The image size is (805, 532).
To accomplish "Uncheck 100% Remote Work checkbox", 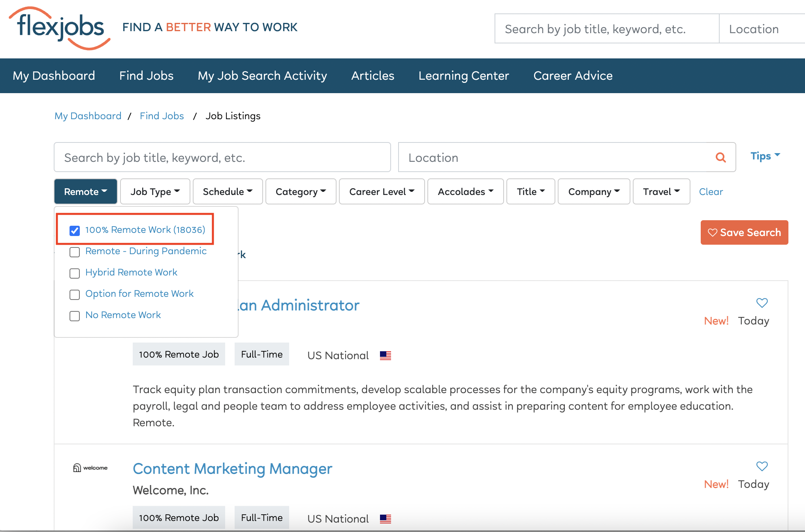I will pos(75,230).
